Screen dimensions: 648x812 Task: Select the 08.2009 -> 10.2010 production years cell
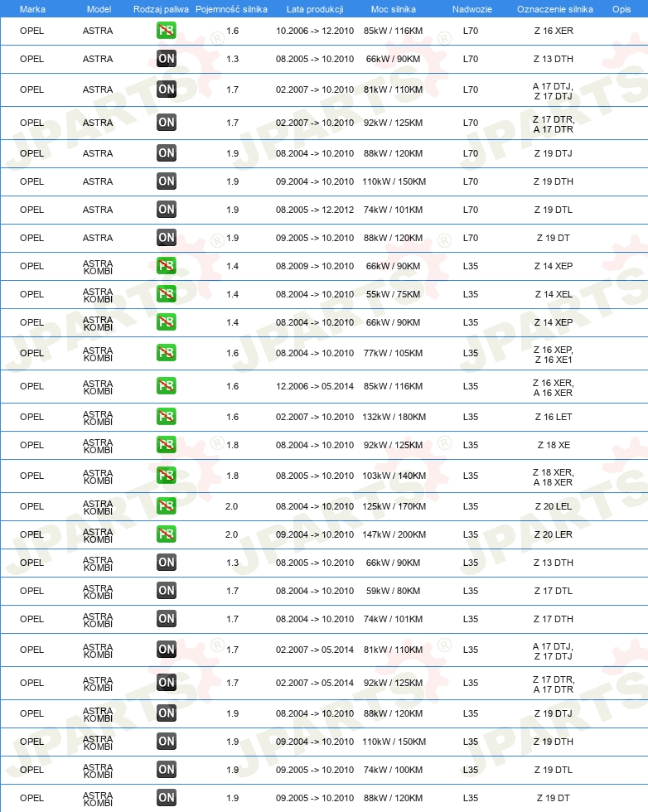(x=315, y=266)
